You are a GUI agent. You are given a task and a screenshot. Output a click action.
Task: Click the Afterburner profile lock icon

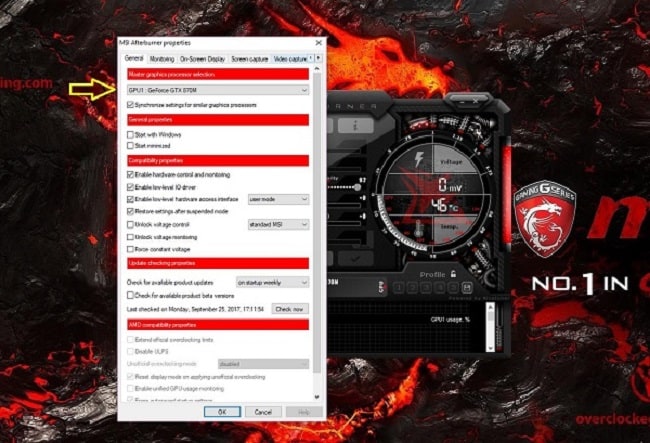pyautogui.click(x=453, y=274)
